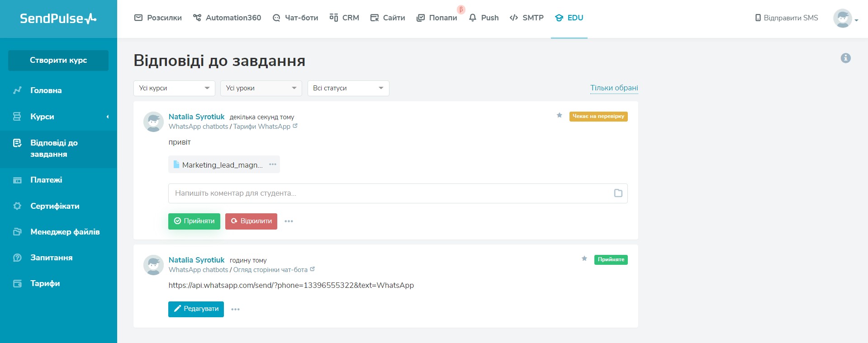Click Відправити SMS link

(787, 18)
